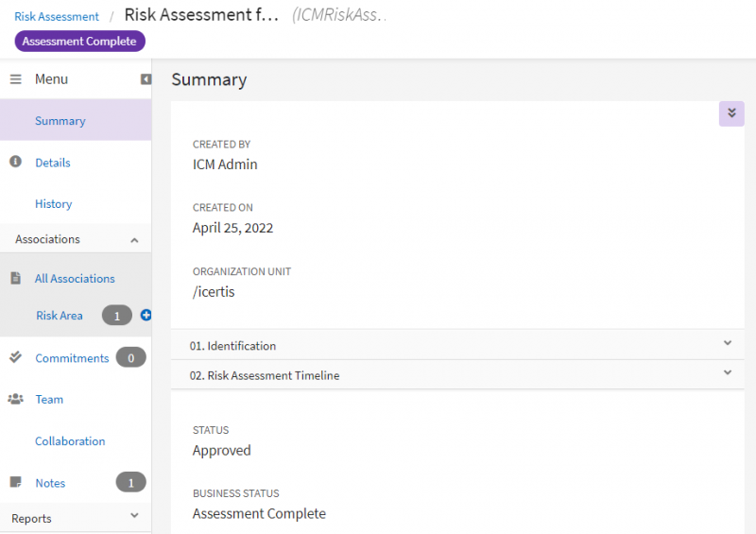Collapse the Associations section

[x=134, y=240]
